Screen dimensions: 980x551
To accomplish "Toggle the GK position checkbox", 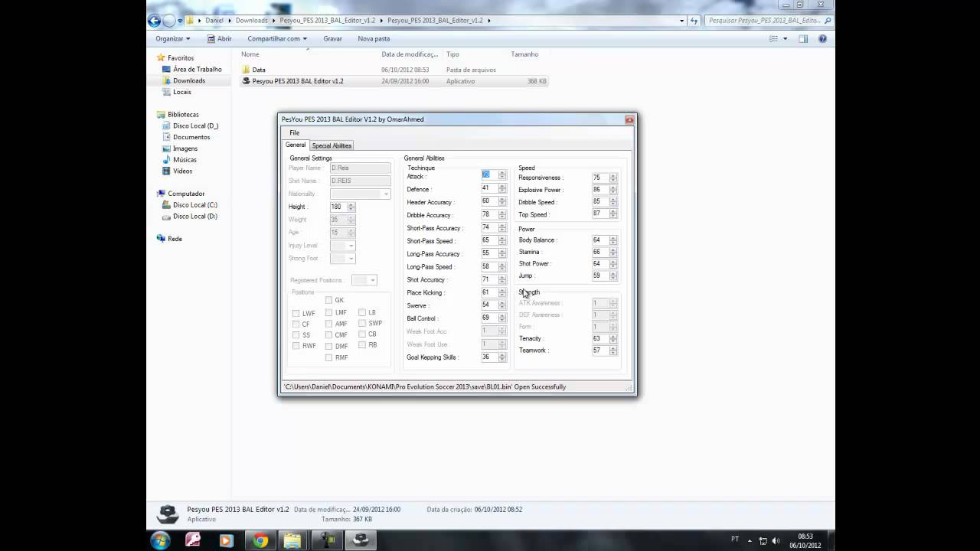I will [x=328, y=300].
